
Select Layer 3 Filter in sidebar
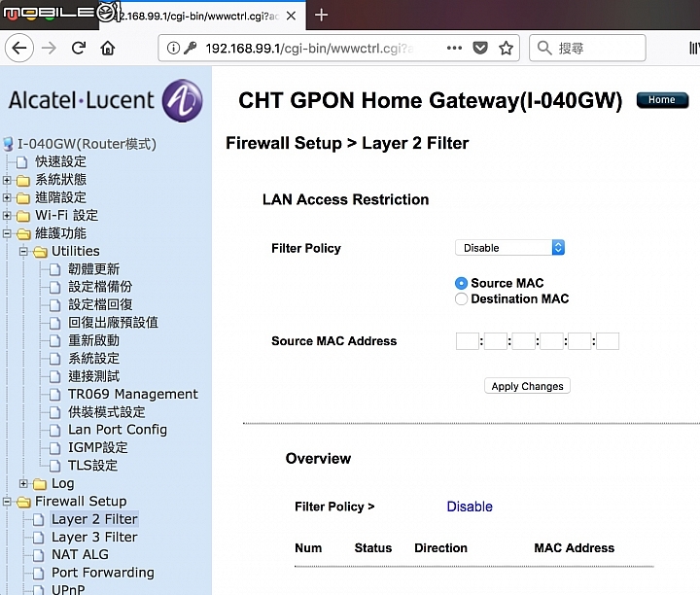(x=94, y=537)
